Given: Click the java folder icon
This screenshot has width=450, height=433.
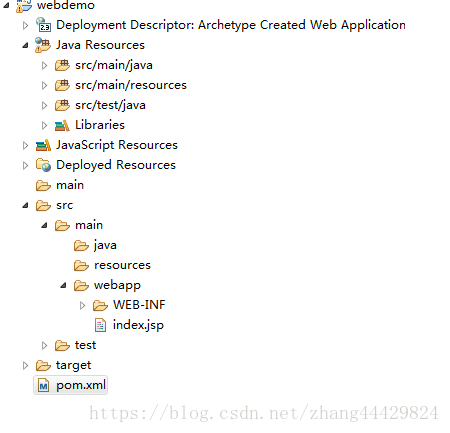Looking at the screenshot, I should pos(81,245).
